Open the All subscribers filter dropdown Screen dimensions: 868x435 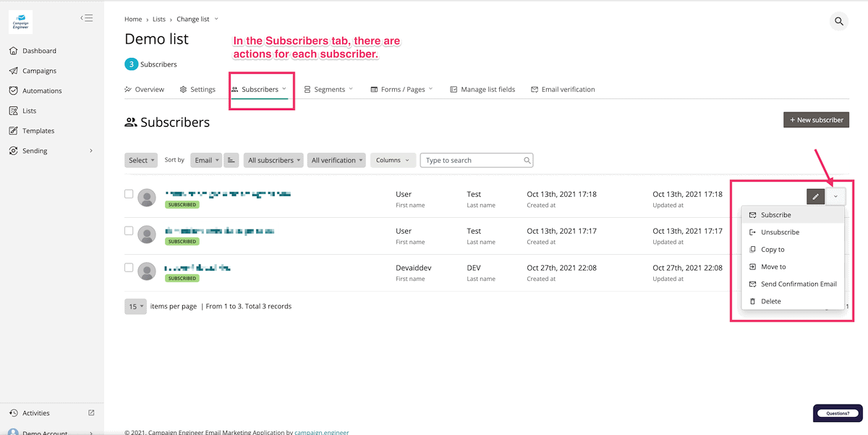tap(274, 160)
